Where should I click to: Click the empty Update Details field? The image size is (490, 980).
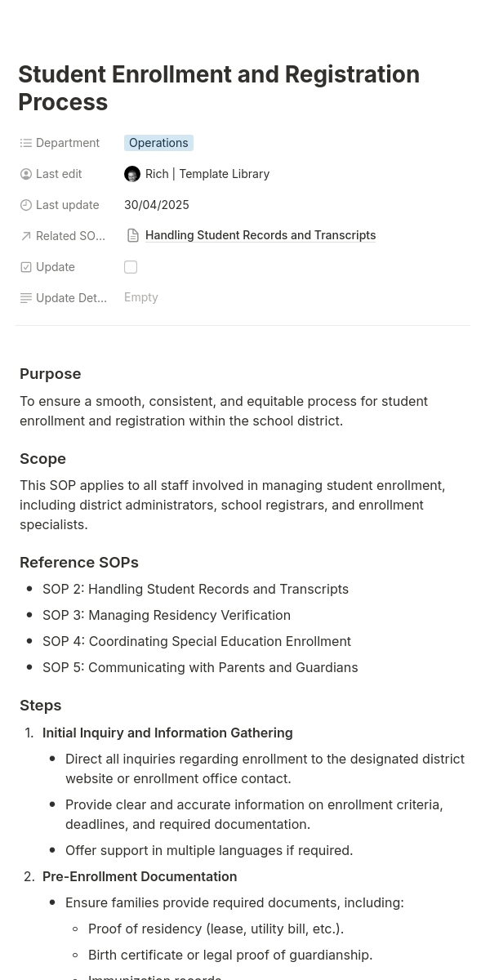(141, 297)
